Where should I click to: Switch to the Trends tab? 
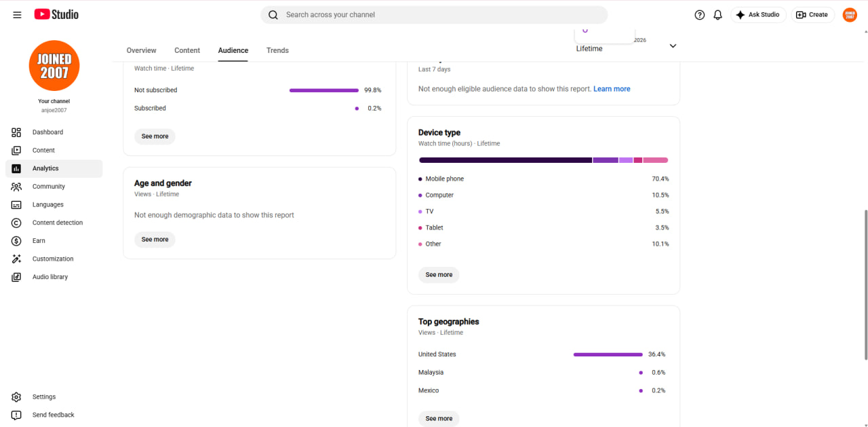click(x=277, y=50)
